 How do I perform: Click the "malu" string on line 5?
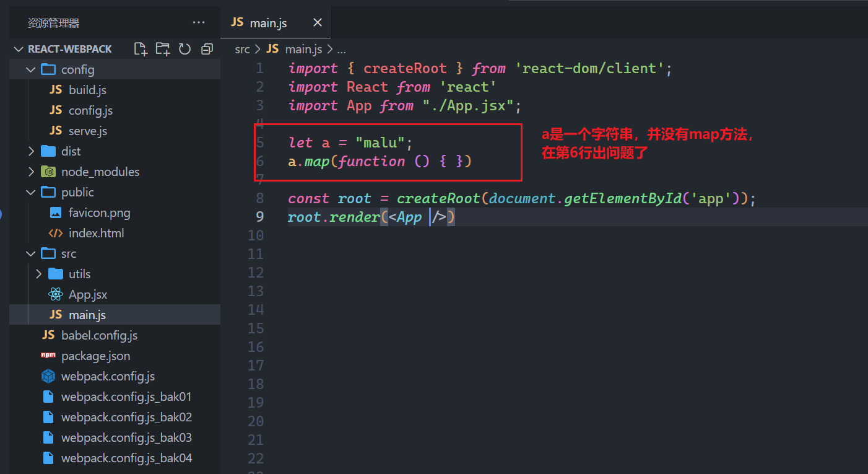pyautogui.click(x=380, y=143)
